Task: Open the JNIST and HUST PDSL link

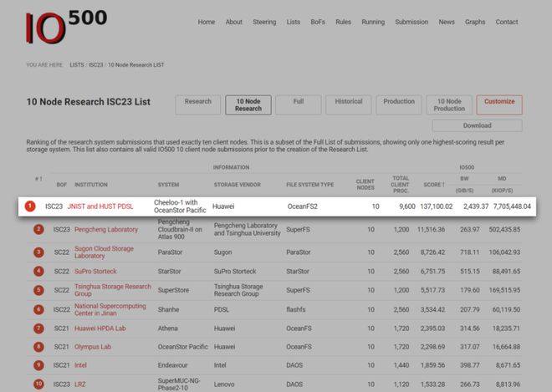Action: click(x=100, y=206)
